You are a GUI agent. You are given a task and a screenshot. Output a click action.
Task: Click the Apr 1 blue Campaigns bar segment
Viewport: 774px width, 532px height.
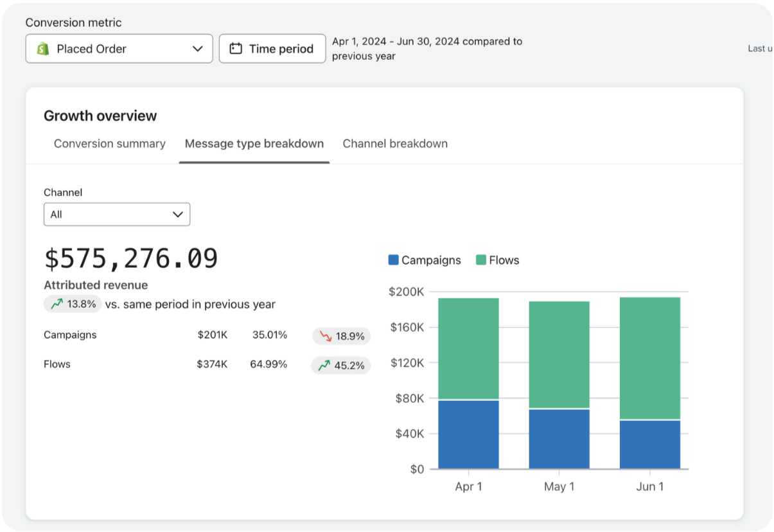point(468,434)
